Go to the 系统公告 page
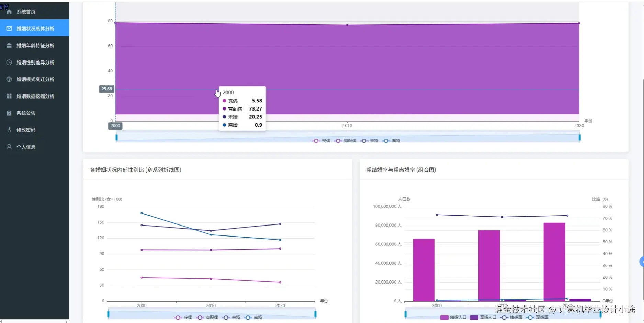 pos(35,113)
